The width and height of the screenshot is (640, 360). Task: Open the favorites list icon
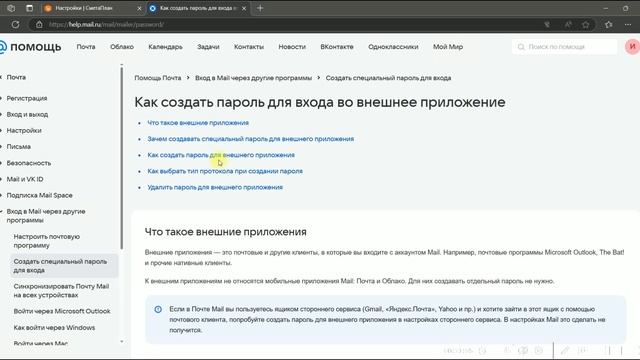[609, 24]
